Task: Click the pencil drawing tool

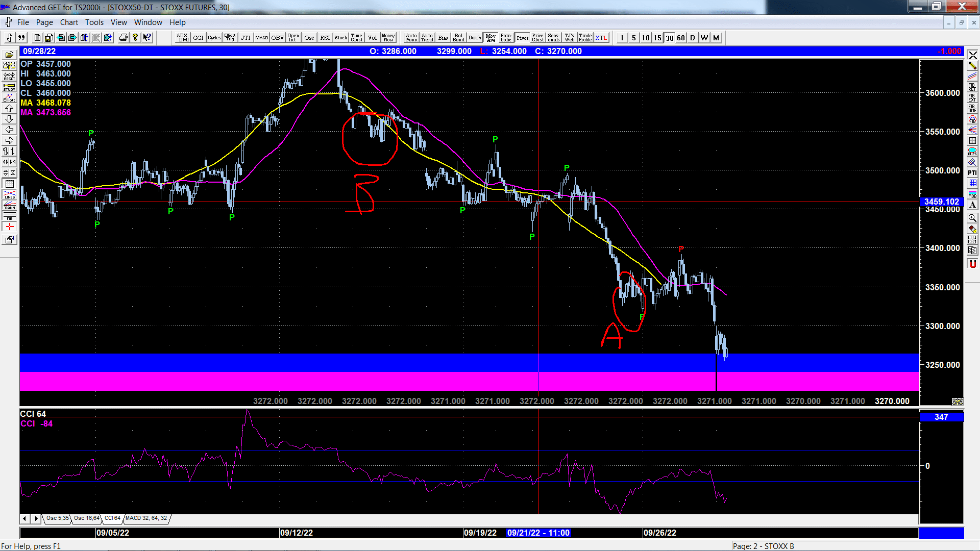Action: [x=972, y=65]
